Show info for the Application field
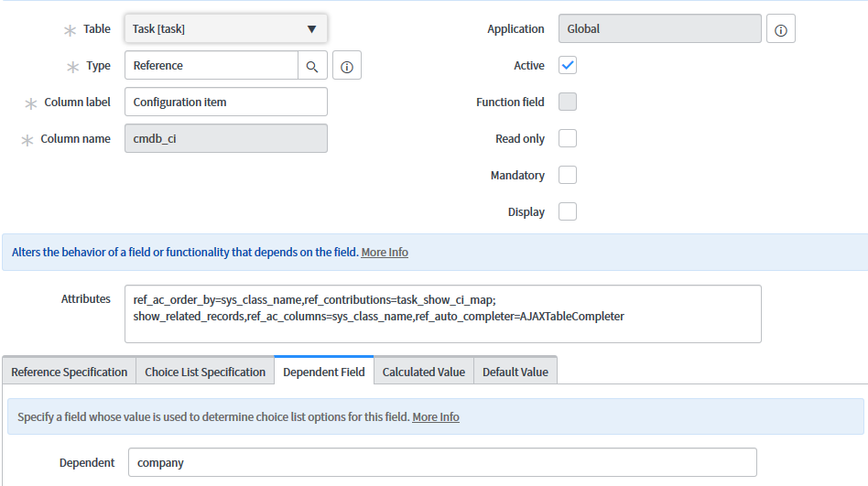Viewport: 868px width, 486px height. 781,29
